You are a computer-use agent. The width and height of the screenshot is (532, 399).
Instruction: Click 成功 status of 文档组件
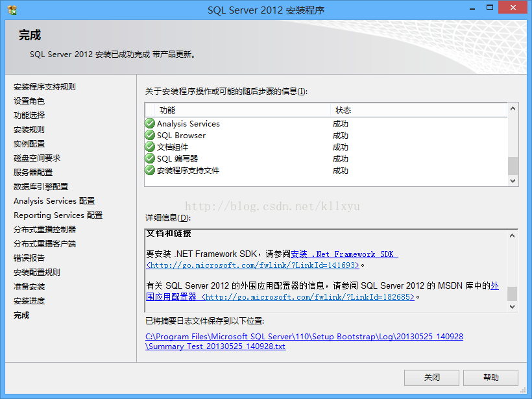coord(341,147)
